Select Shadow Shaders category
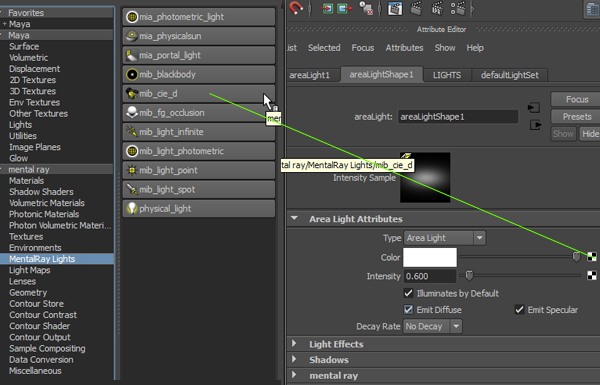Screen dimensions: 600x385 coord(41,192)
